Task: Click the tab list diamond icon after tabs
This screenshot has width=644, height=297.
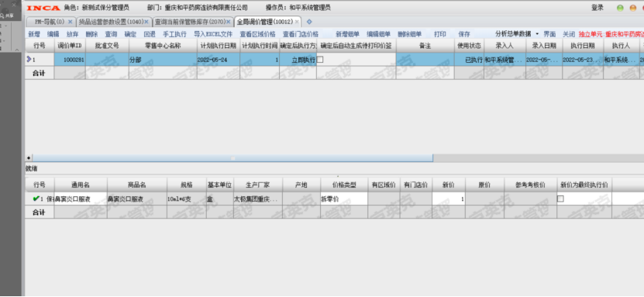Action: click(309, 22)
